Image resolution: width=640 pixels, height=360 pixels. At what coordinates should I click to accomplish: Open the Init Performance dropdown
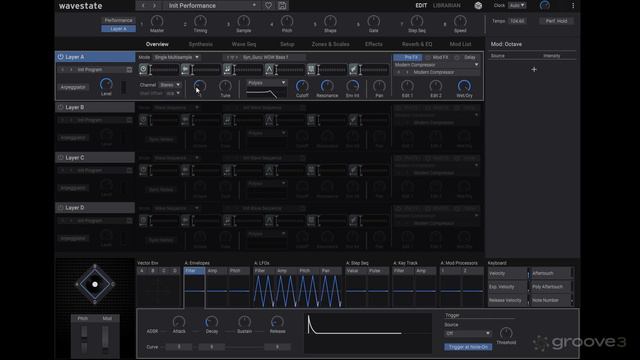212,6
